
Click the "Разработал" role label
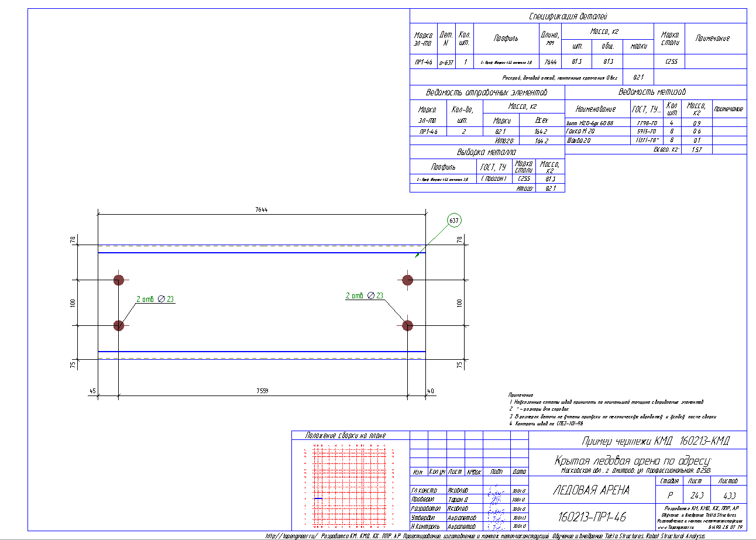(425, 508)
